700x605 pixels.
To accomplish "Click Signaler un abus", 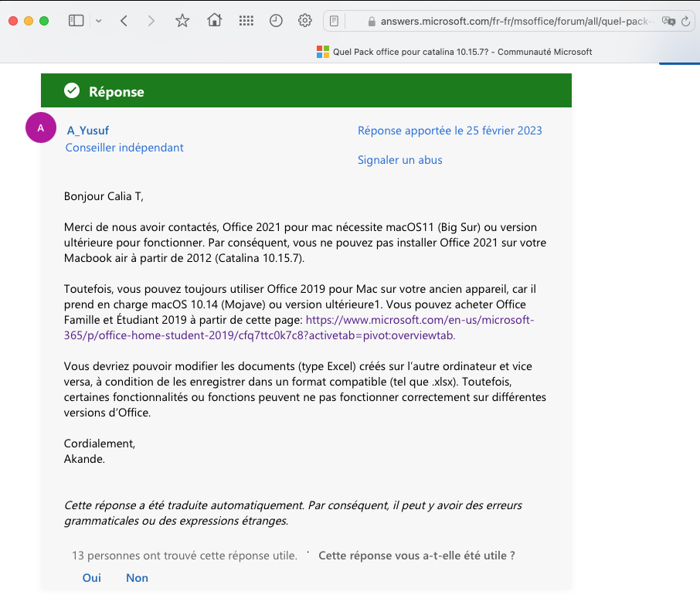I will click(400, 160).
